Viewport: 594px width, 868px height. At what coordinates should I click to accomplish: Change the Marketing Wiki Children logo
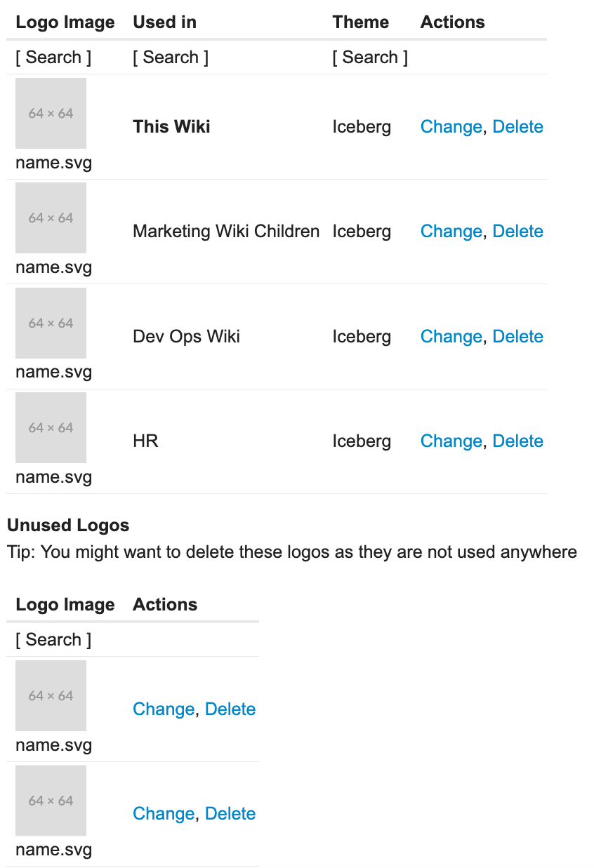point(451,232)
